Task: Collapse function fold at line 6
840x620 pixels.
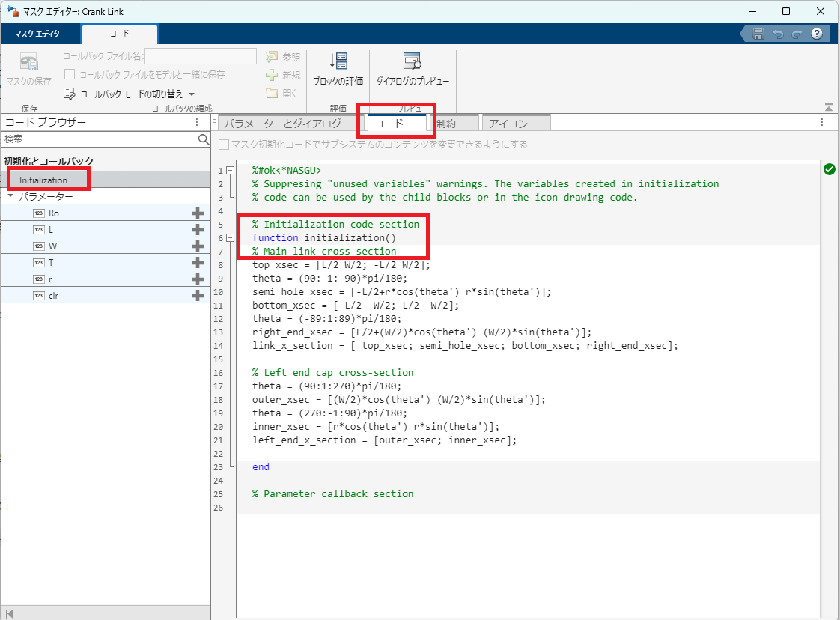Action: click(x=231, y=237)
